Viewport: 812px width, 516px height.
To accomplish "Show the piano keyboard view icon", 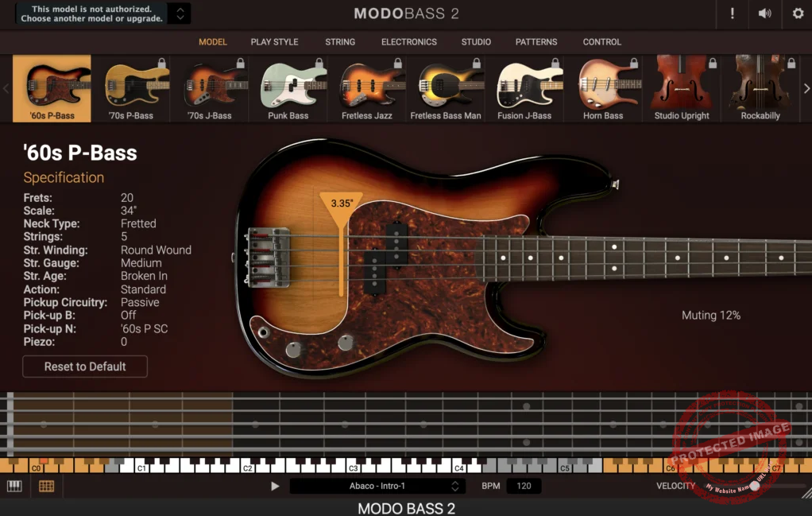I will click(x=14, y=486).
